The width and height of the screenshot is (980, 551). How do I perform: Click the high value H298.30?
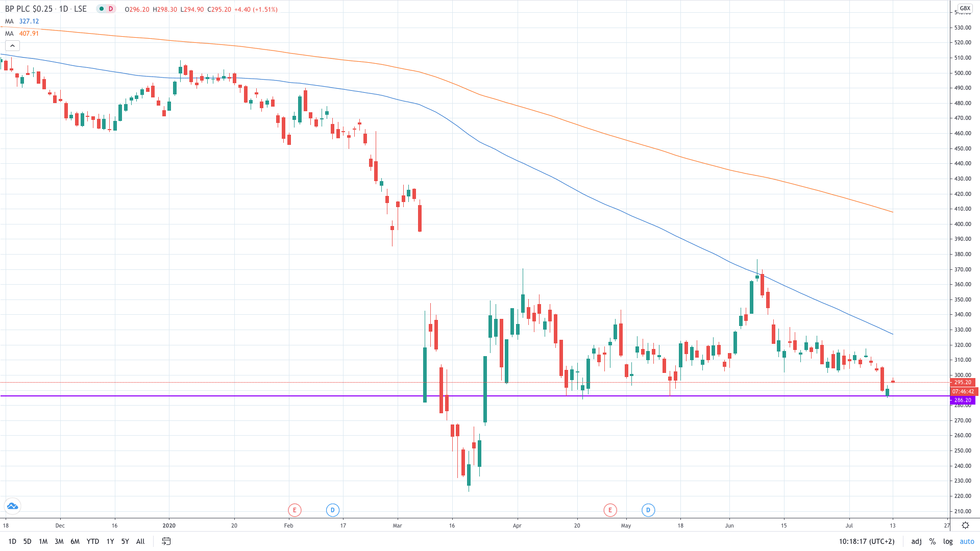point(164,10)
